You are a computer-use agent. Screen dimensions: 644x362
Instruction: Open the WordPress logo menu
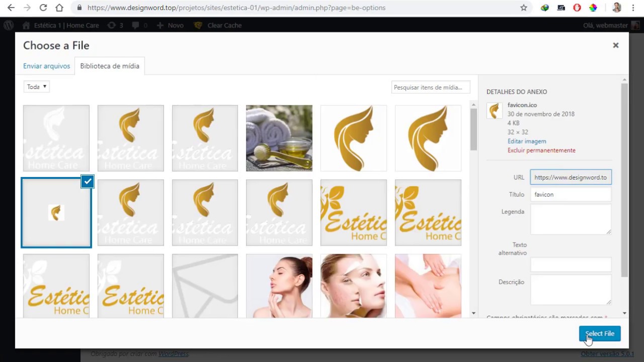click(x=9, y=25)
